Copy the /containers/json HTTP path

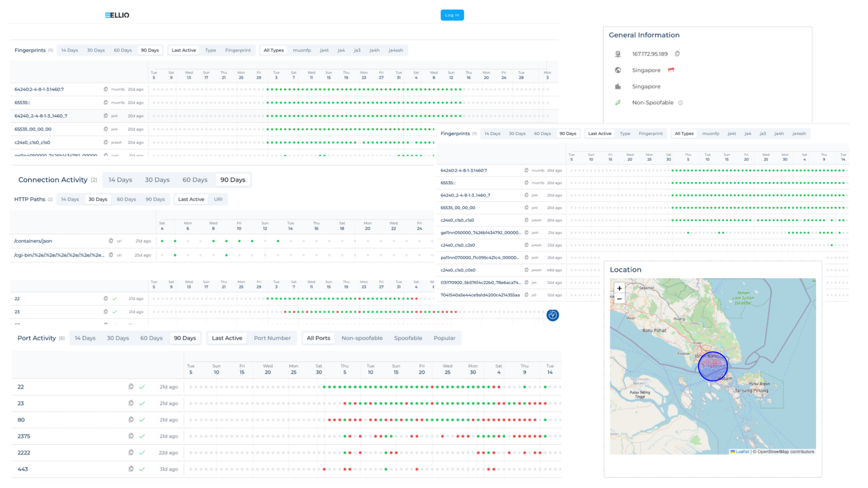tap(111, 241)
